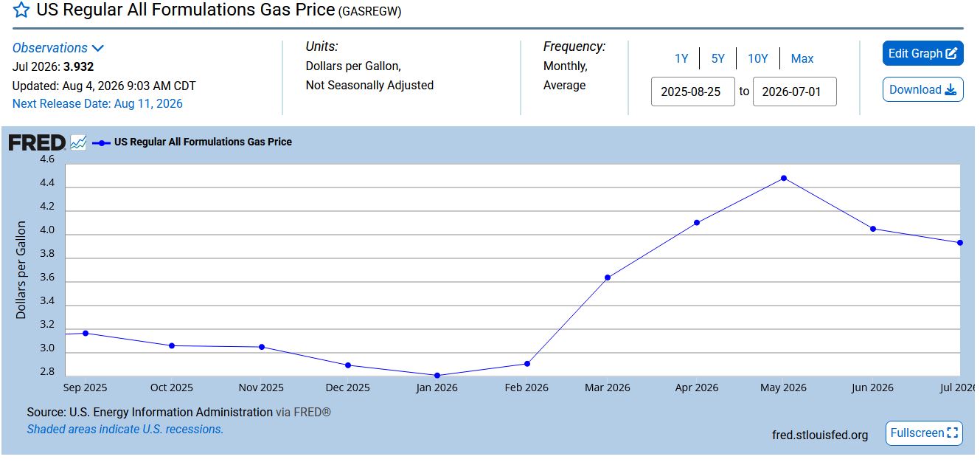The width and height of the screenshot is (980, 465).
Task: Click the Feb 2026 data point
Action: point(527,364)
